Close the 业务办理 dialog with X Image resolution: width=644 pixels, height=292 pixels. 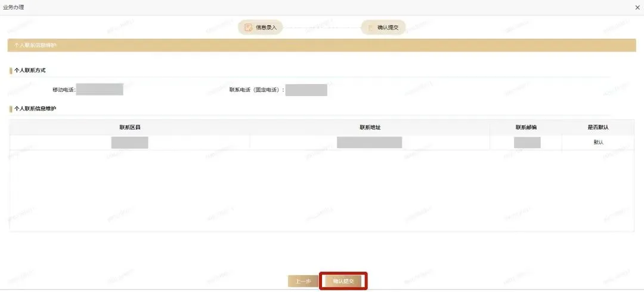click(x=637, y=7)
